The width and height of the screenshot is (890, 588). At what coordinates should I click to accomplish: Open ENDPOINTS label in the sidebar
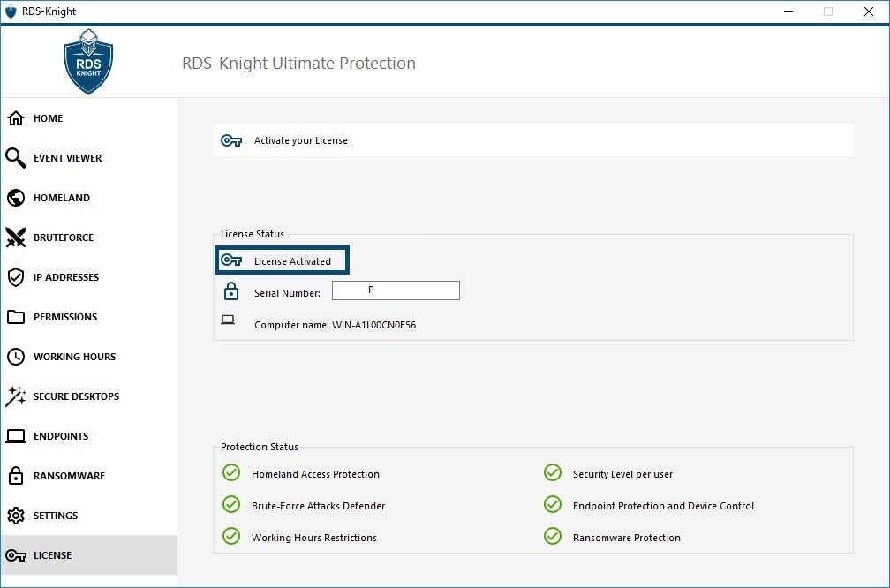(x=61, y=436)
